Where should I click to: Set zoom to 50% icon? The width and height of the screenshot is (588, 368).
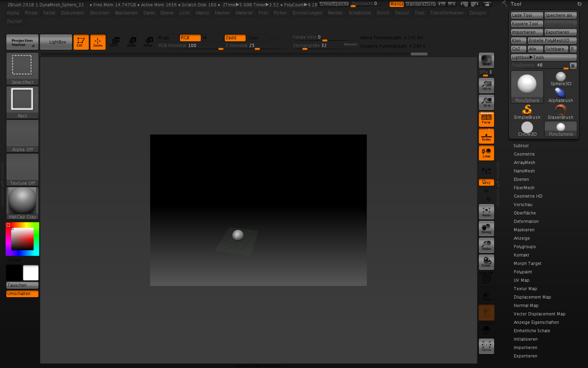(x=486, y=102)
